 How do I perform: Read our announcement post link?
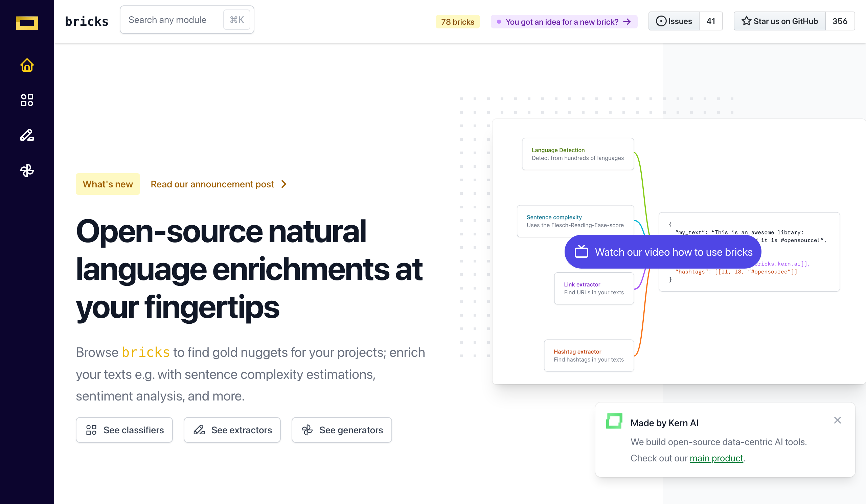point(212,184)
